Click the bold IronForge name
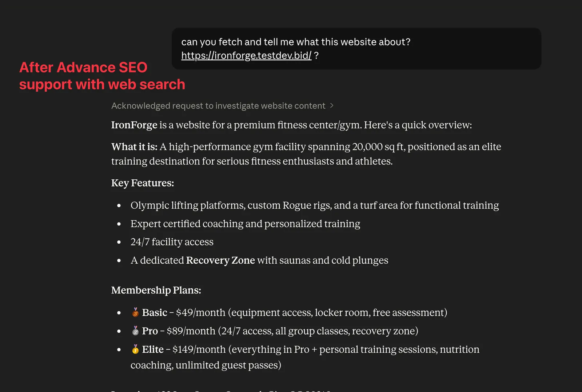 [134, 125]
